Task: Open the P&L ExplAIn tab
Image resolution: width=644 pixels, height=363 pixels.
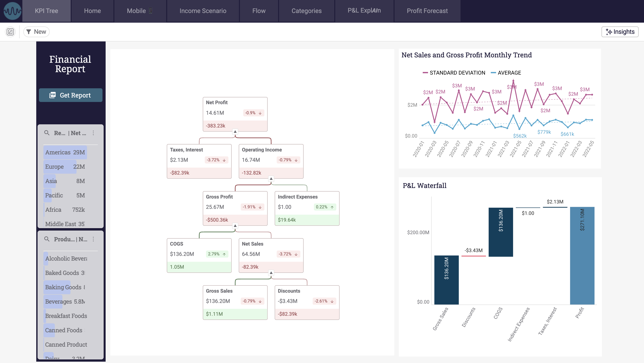Action: pyautogui.click(x=364, y=11)
